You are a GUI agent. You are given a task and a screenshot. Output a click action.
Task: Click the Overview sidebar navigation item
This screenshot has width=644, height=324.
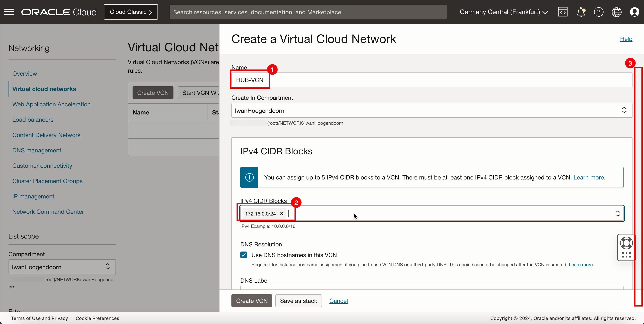pos(25,74)
